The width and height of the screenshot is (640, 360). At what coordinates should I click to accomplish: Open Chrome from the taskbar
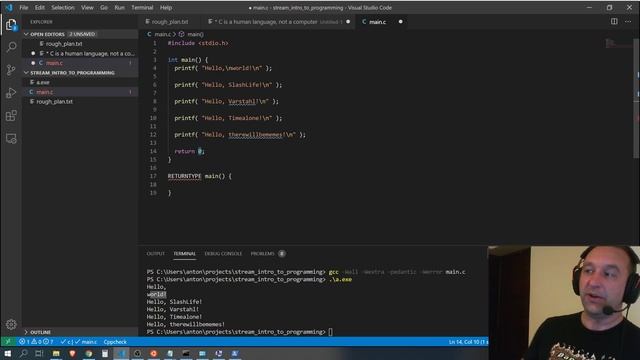tap(89, 353)
